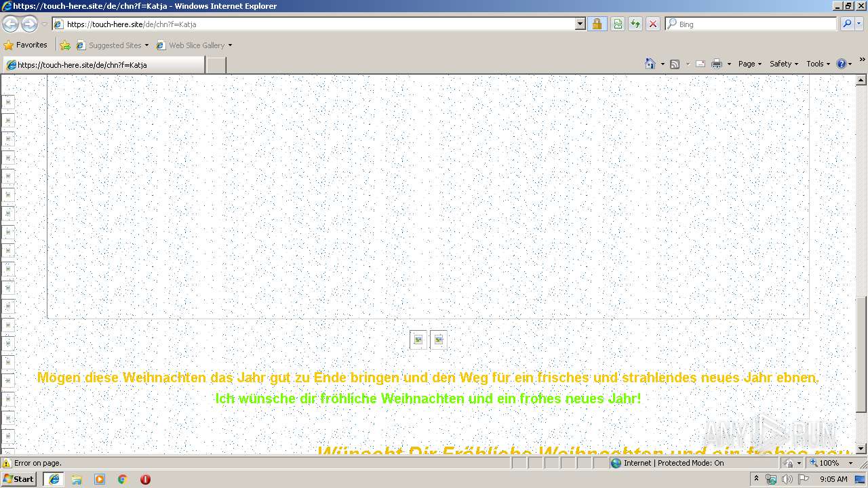Click the Home icon

coord(650,64)
